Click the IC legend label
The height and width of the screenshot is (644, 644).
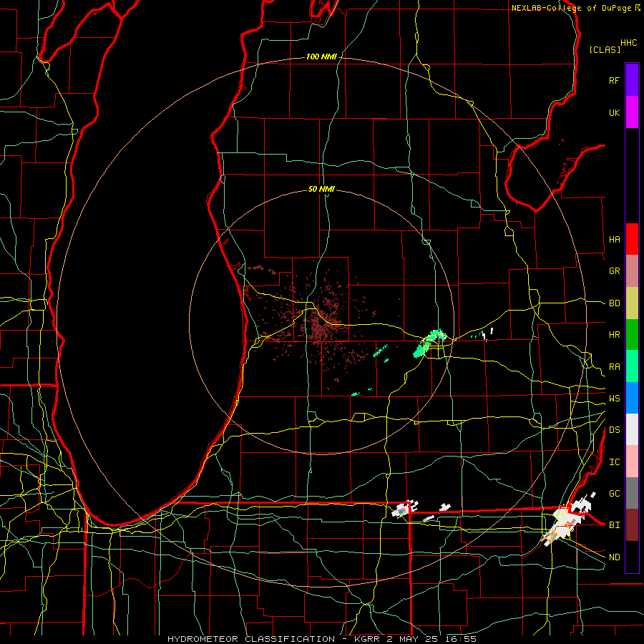point(614,462)
